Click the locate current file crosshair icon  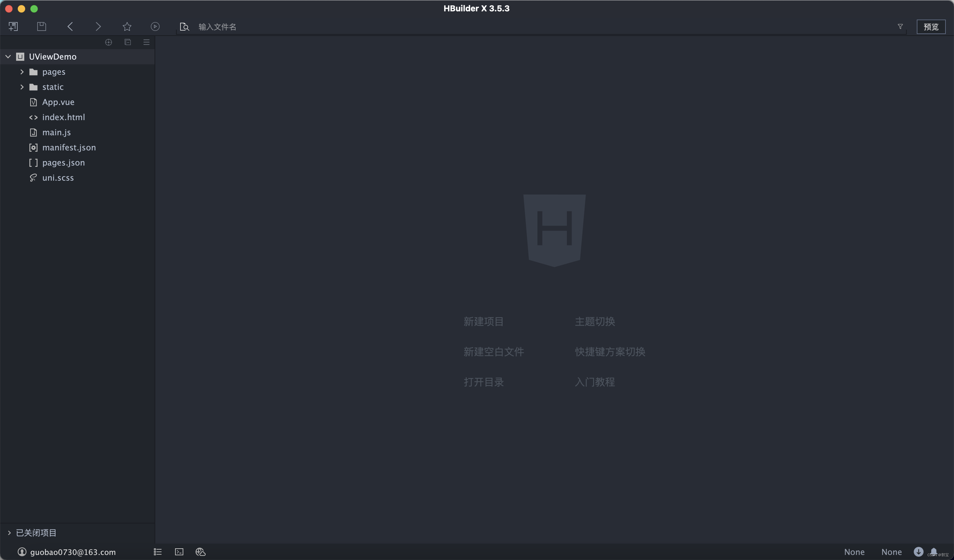pyautogui.click(x=108, y=42)
